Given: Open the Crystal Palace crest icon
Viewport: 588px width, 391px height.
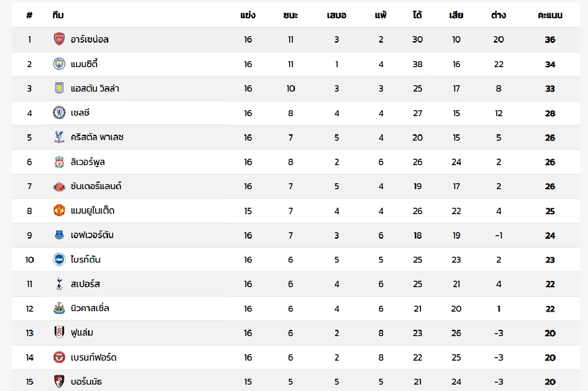Looking at the screenshot, I should click(x=59, y=138).
